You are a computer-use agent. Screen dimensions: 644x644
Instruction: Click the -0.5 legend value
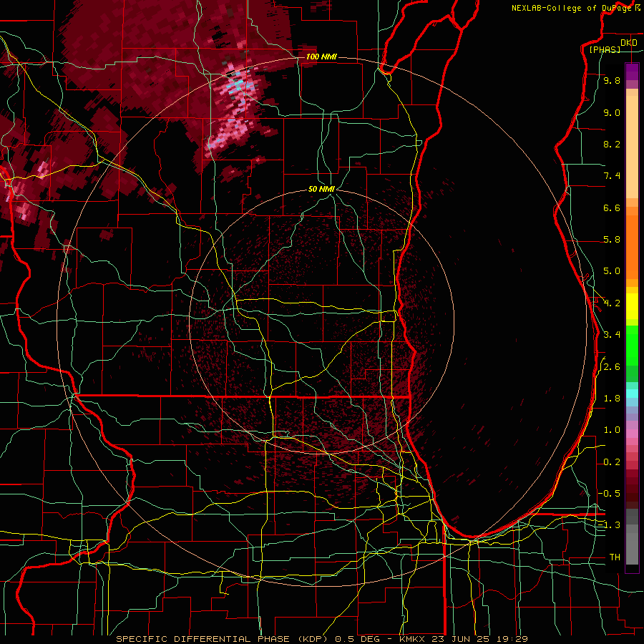(610, 493)
